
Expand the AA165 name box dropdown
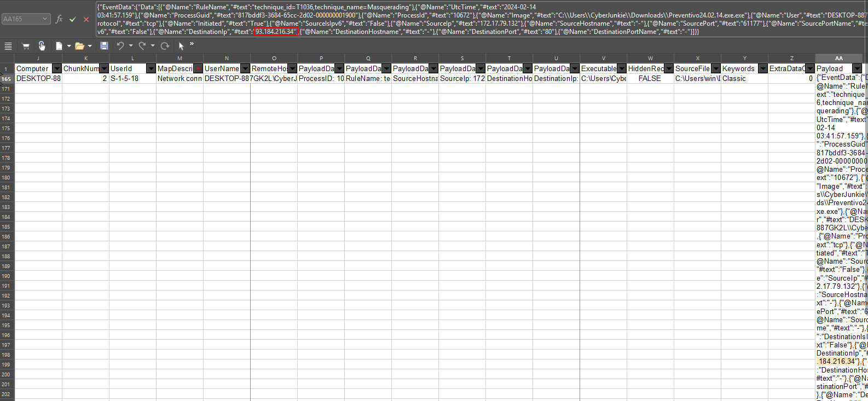click(x=45, y=19)
